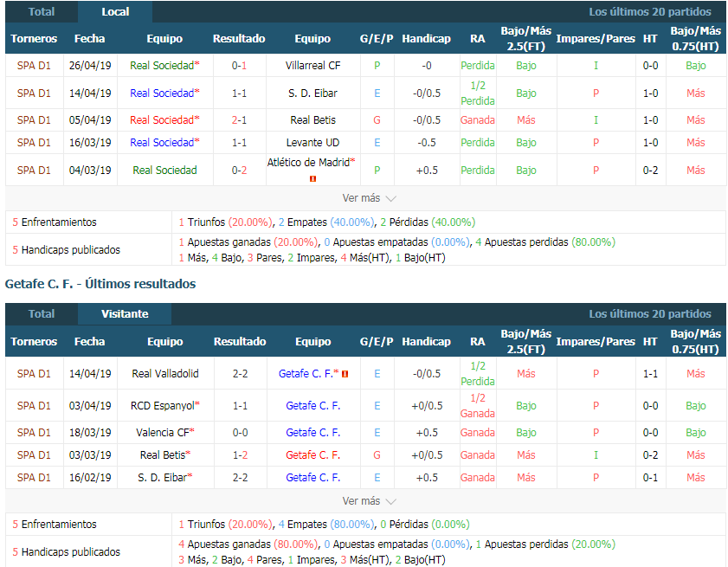
Task: Click the 16/03/19 date cell
Action: tap(90, 143)
